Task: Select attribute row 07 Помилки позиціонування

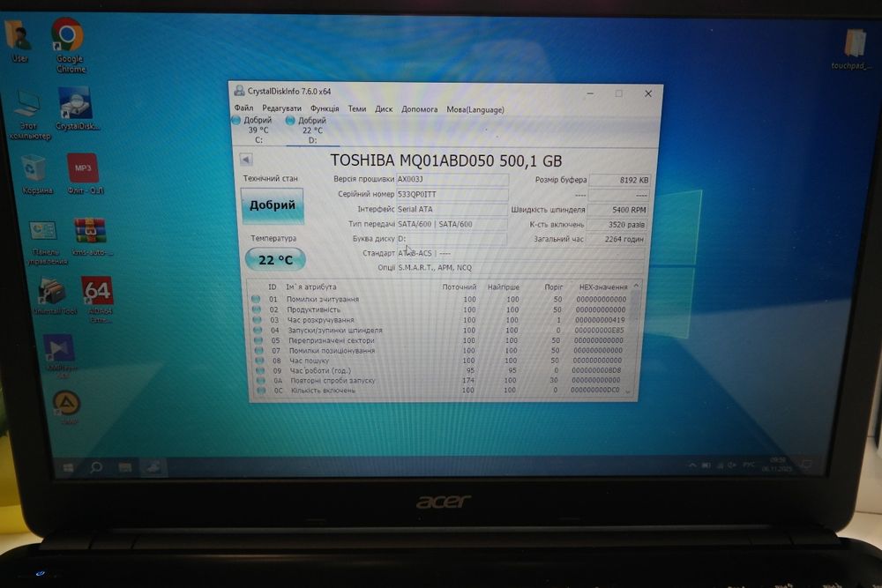Action: point(441,350)
